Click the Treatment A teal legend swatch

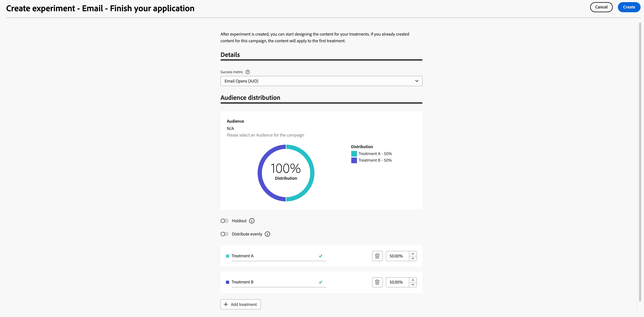354,154
